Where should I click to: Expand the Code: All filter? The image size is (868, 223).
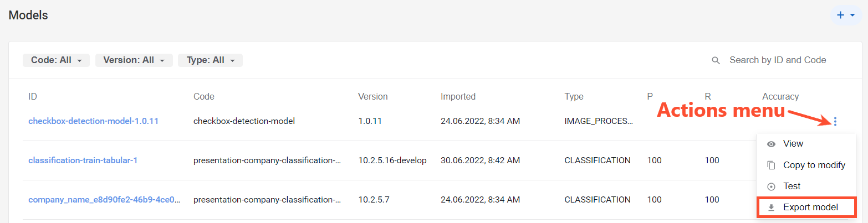click(56, 60)
